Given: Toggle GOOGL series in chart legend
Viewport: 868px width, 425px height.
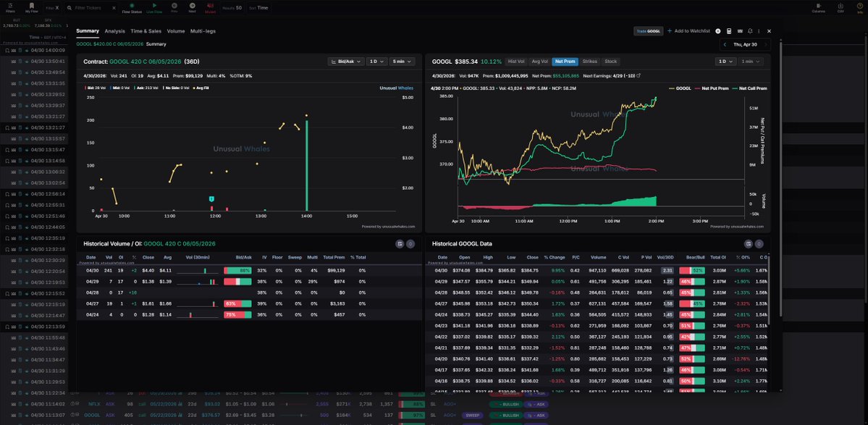Looking at the screenshot, I should point(681,88).
